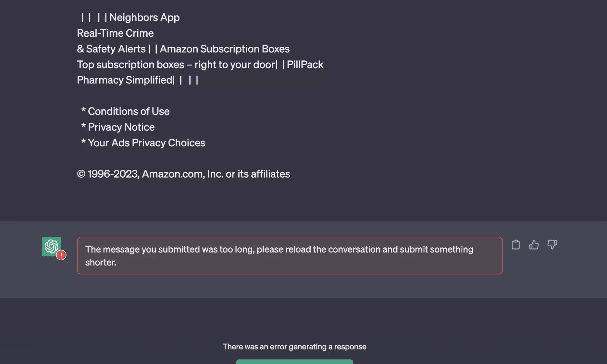Tap the thumbs up feedback icon
This screenshot has height=364, width=607.
pos(534,245)
